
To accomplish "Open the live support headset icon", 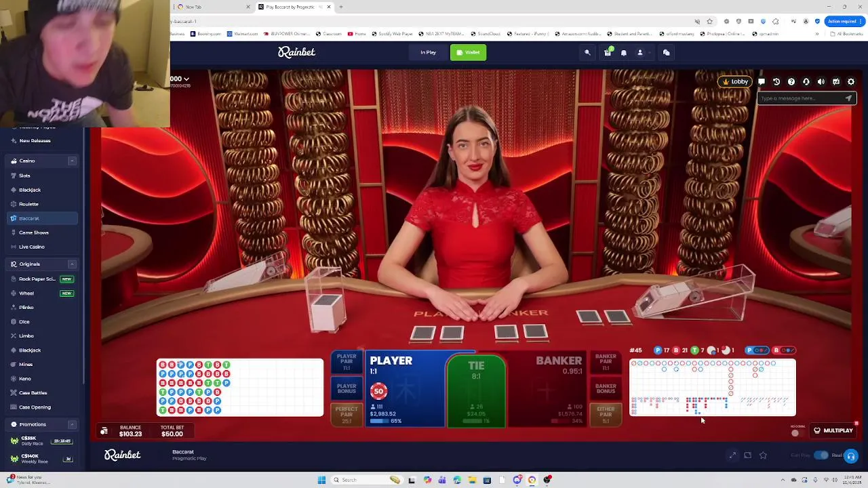I will (x=806, y=81).
